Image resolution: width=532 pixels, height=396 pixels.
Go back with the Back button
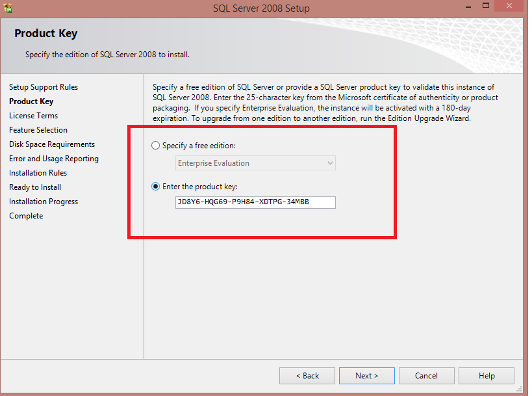click(x=307, y=376)
